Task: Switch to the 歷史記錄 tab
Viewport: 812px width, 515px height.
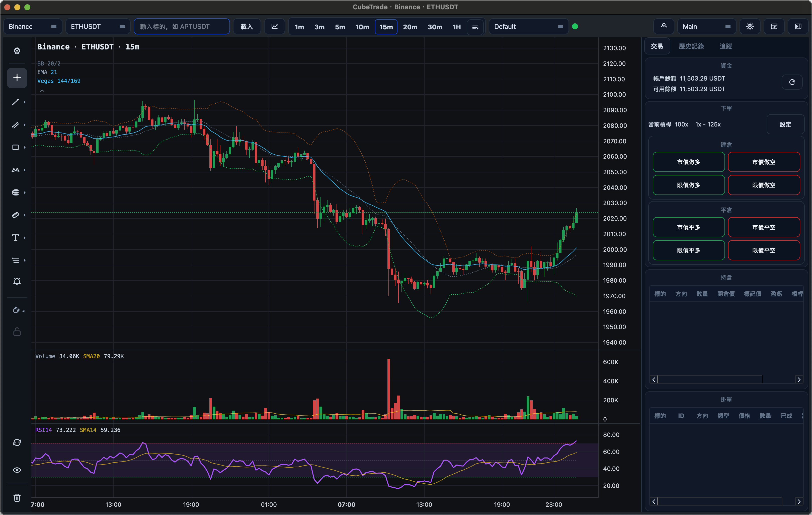Action: (691, 46)
